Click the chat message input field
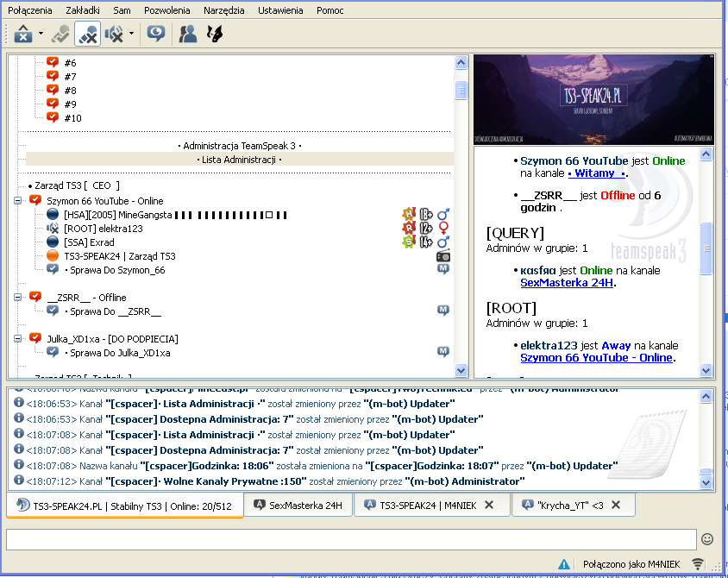The image size is (728, 578). point(350,539)
